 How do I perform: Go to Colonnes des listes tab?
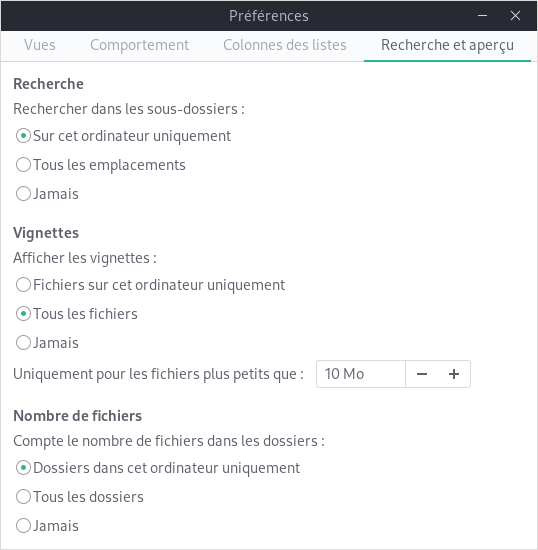click(285, 45)
